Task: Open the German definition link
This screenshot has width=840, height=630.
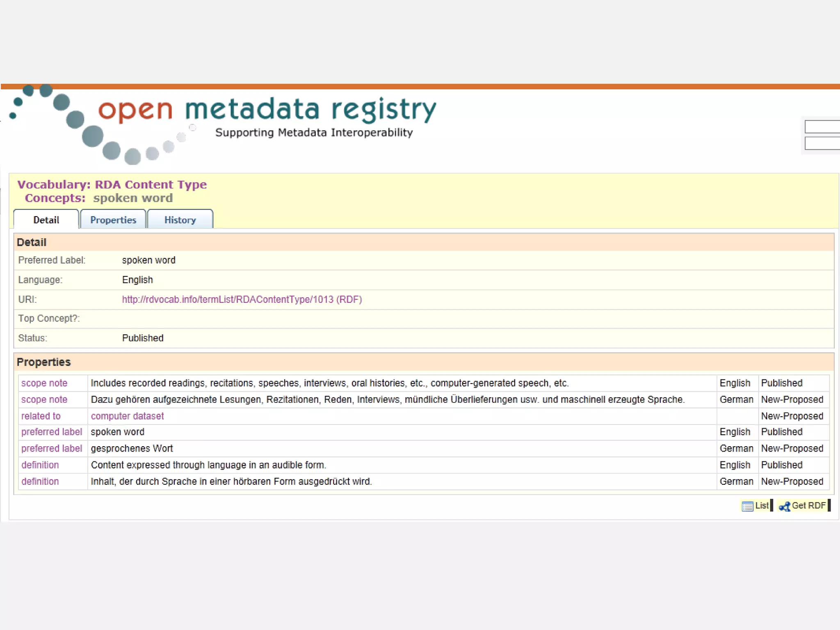Action: [x=40, y=482]
